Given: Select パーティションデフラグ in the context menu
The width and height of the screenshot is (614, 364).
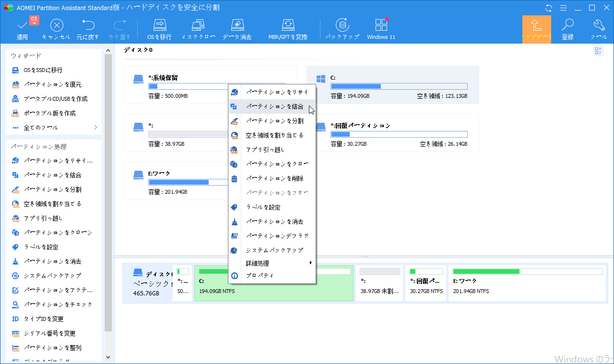Looking at the screenshot, I should click(x=272, y=236).
